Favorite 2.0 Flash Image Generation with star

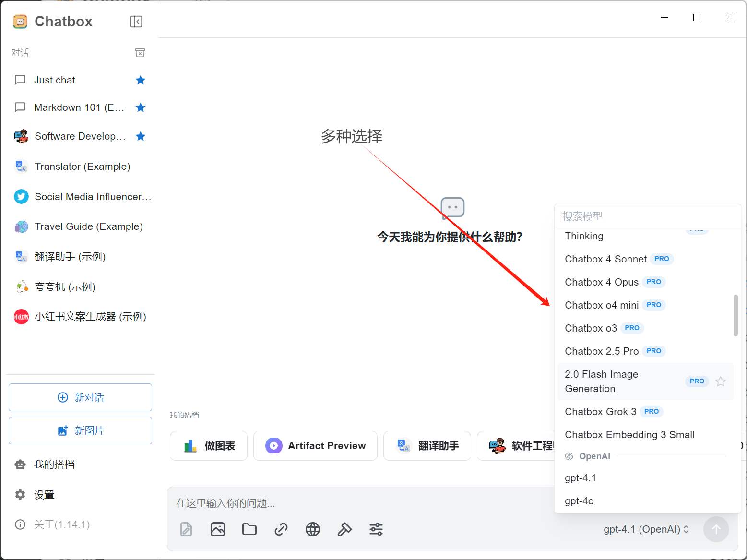pyautogui.click(x=721, y=381)
